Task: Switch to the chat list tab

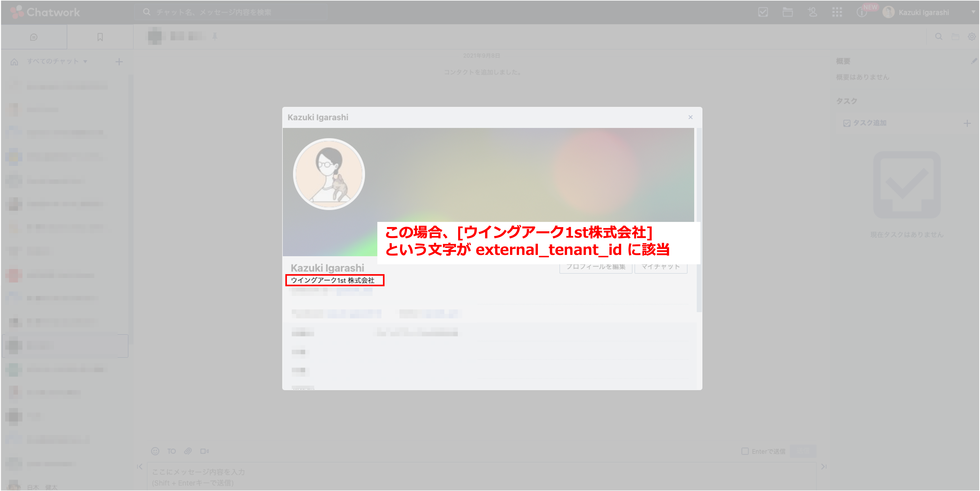Action: (34, 37)
